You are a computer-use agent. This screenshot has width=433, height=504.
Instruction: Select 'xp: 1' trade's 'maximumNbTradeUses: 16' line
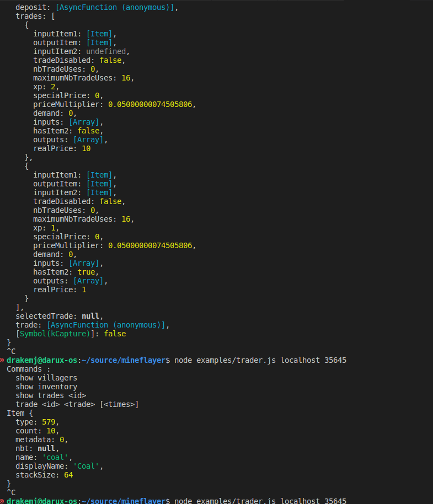(x=84, y=219)
